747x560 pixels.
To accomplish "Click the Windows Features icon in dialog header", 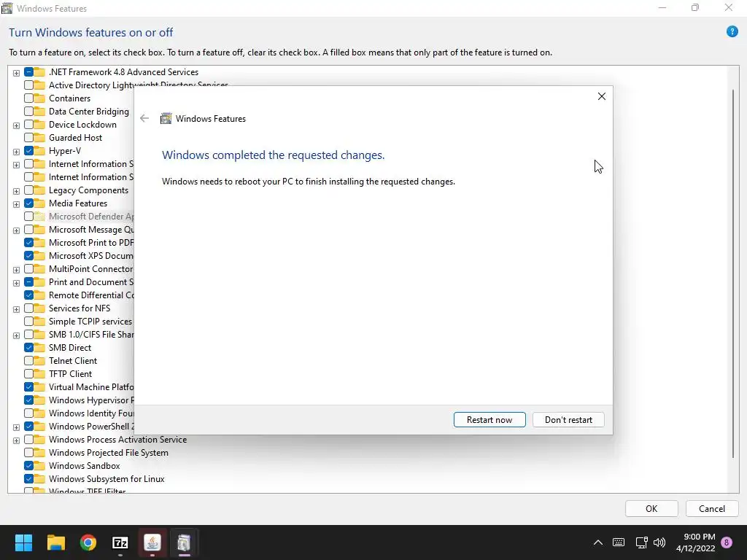I will [x=166, y=119].
